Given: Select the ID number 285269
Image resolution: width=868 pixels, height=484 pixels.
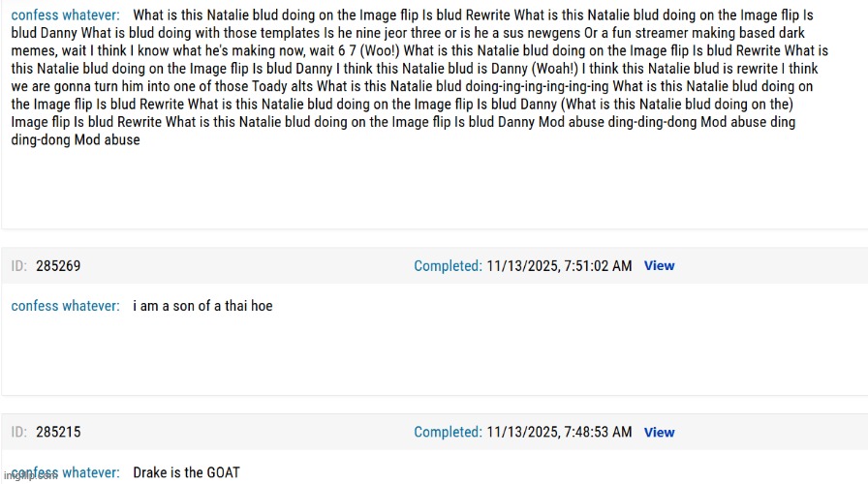Looking at the screenshot, I should pyautogui.click(x=58, y=265).
